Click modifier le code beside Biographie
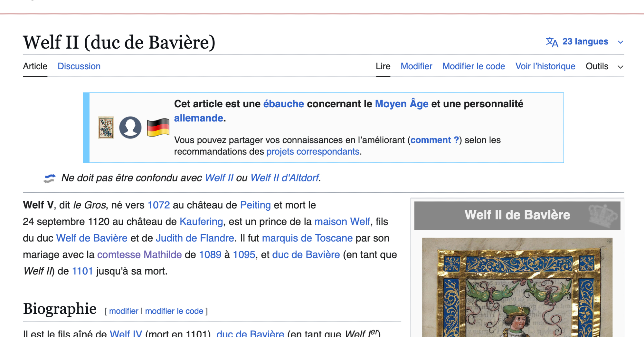This screenshot has height=337, width=644. tap(174, 311)
